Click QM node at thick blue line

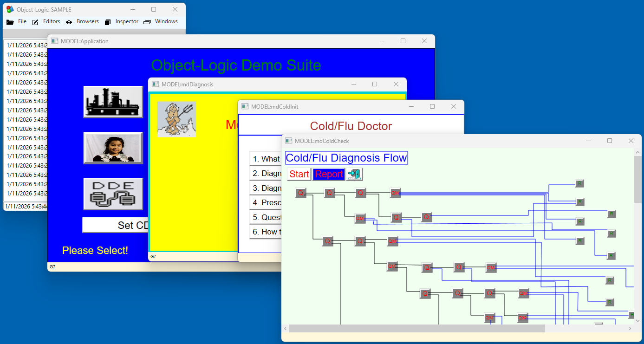tap(395, 193)
